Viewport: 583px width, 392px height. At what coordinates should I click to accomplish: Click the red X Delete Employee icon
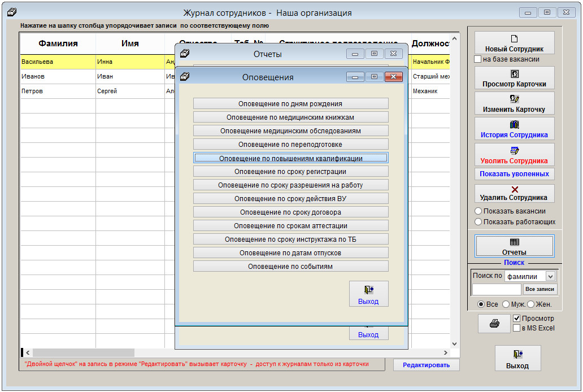(x=514, y=190)
